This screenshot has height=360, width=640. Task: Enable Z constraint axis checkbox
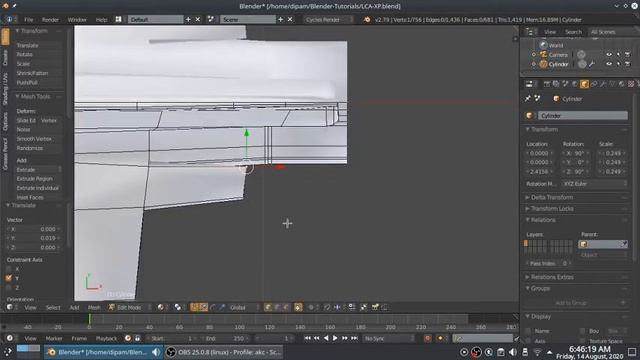click(9, 287)
